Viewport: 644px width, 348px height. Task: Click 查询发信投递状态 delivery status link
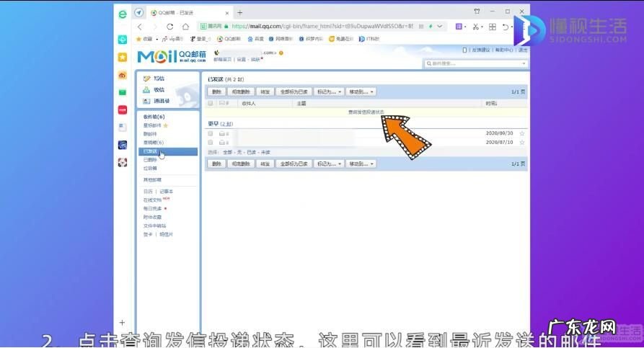366,112
